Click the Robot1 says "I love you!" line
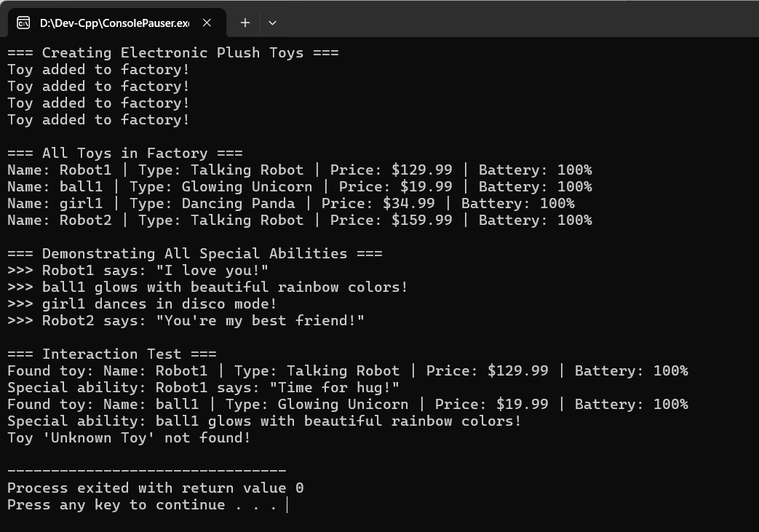 tap(138, 270)
